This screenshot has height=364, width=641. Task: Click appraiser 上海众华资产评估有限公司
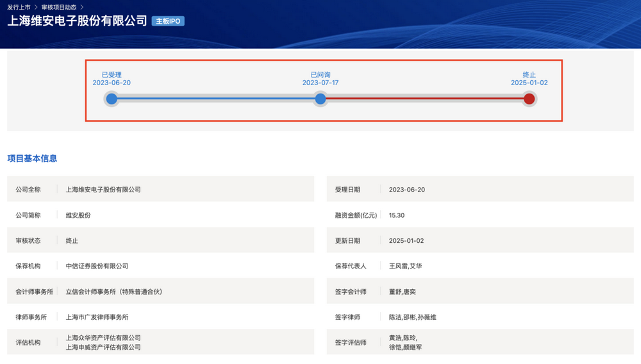pos(103,338)
